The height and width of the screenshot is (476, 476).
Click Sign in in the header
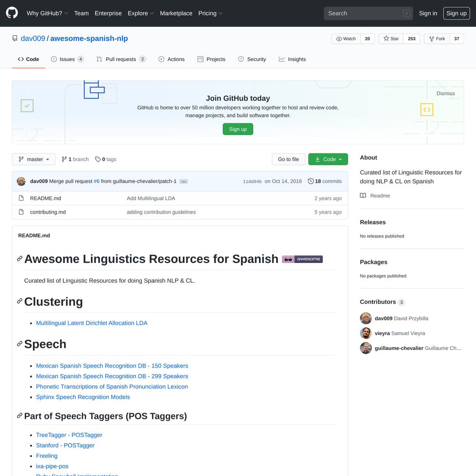428,13
